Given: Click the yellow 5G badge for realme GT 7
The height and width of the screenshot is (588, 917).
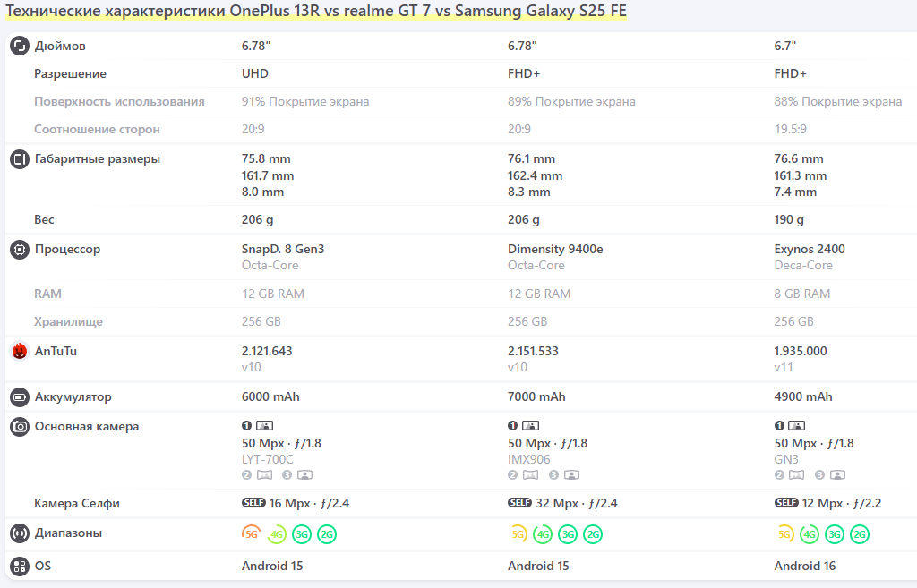Looking at the screenshot, I should pos(518,533).
